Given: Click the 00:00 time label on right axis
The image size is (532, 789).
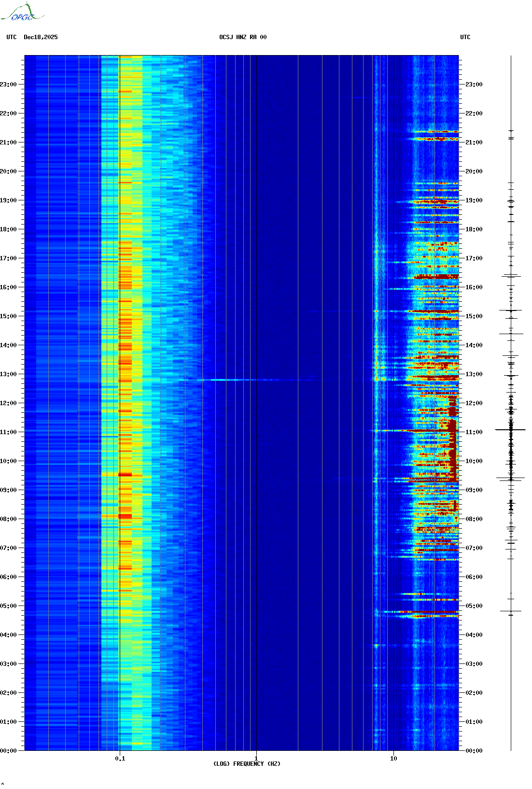Looking at the screenshot, I should click(474, 750).
